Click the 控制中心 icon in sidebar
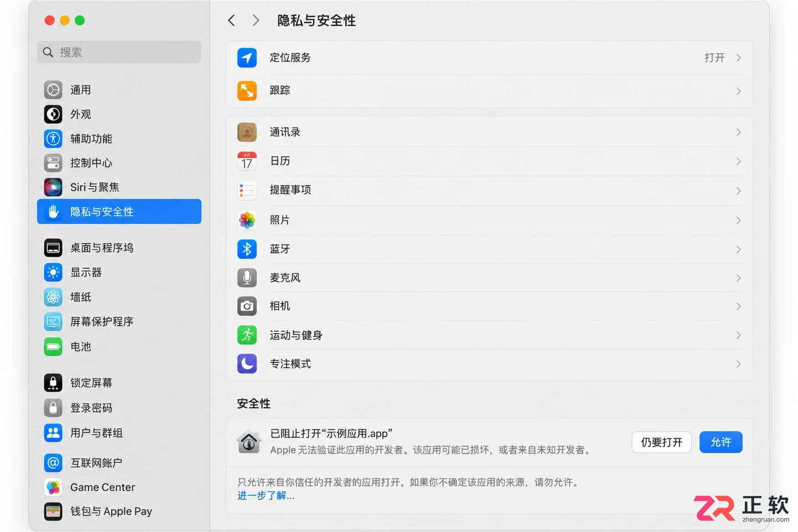 [53, 163]
